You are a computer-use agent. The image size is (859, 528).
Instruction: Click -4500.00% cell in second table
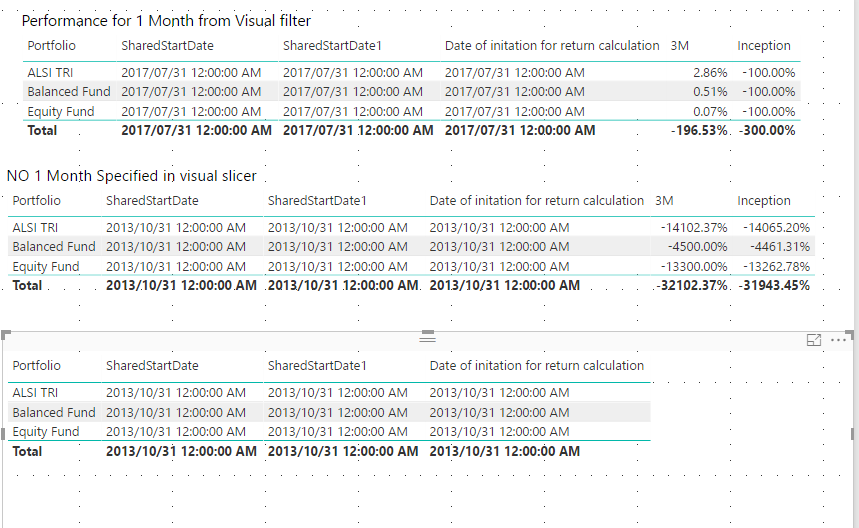697,246
